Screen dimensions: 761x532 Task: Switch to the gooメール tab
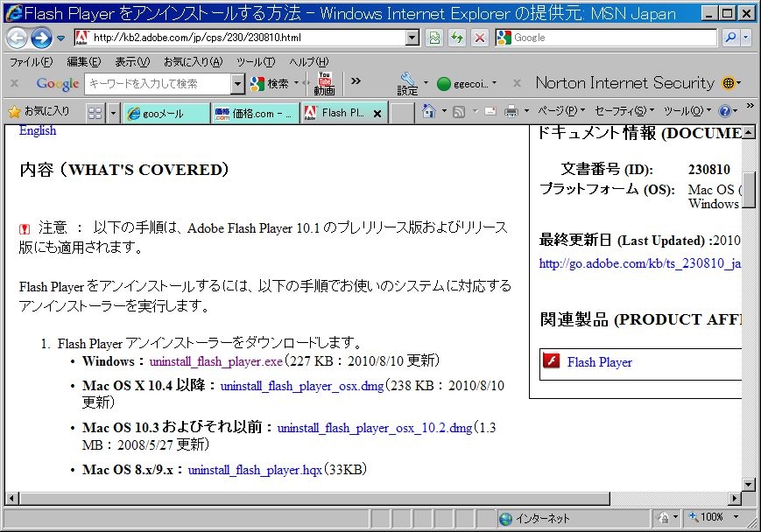(x=166, y=113)
